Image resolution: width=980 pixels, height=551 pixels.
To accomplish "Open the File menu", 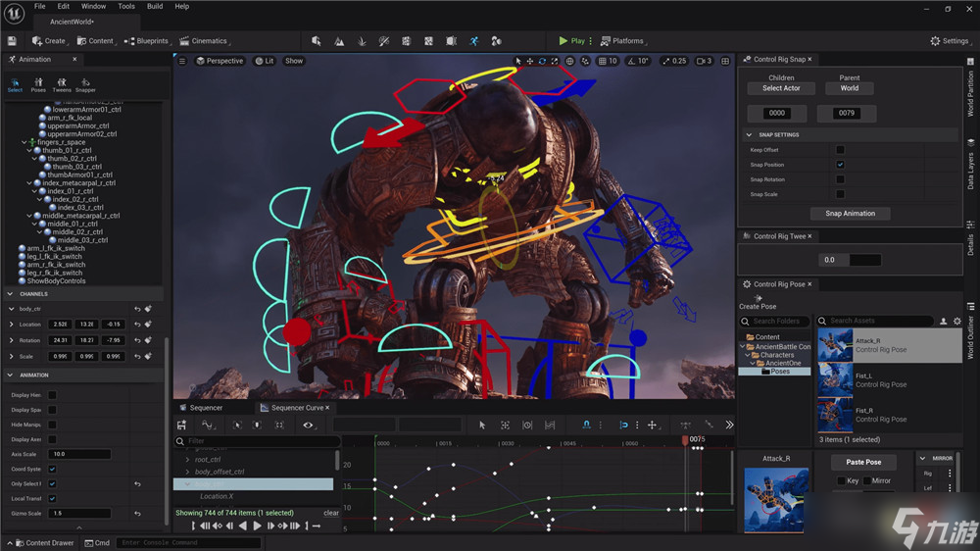I will click(x=39, y=6).
